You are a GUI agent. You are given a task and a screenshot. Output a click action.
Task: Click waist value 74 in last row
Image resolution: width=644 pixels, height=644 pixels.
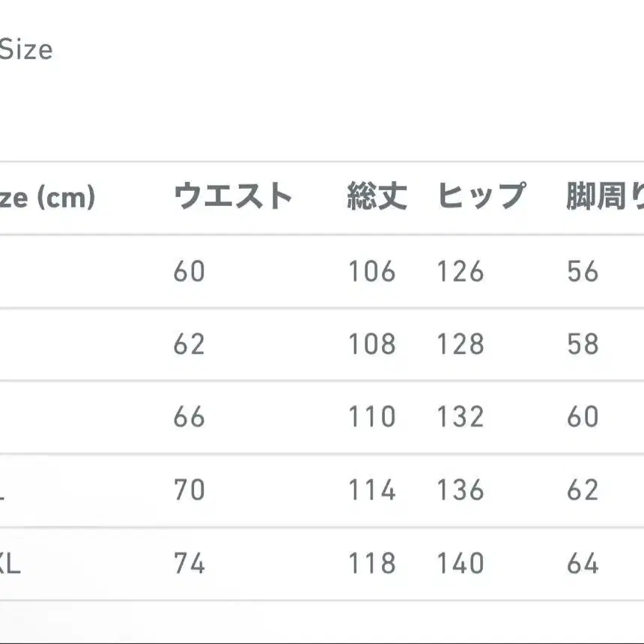[189, 562]
